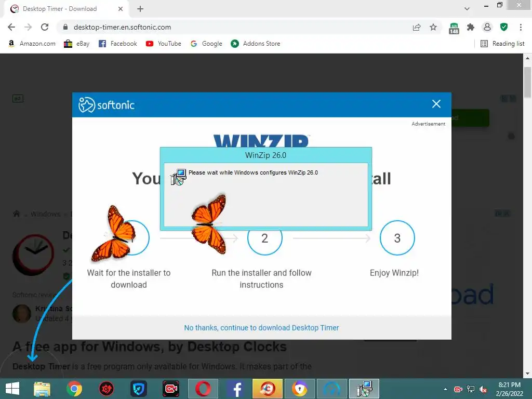Open the Opera browser from taskbar
The width and height of the screenshot is (532, 399).
(x=203, y=389)
